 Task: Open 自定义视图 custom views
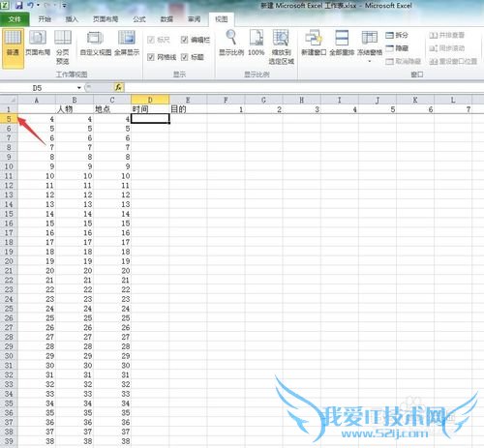point(96,44)
